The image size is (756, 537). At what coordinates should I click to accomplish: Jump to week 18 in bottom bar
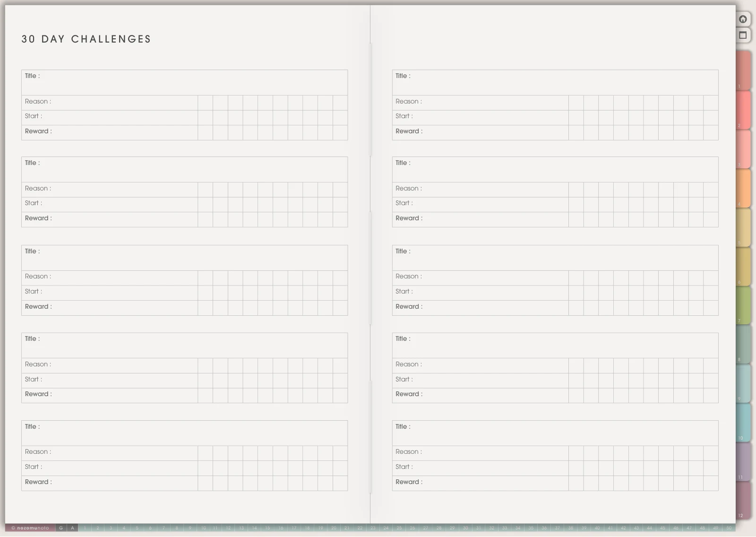click(x=307, y=528)
